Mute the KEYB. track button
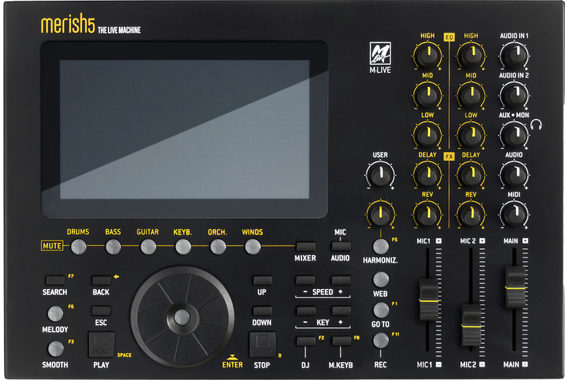Screen dimensions: 567x380 pos(183,247)
